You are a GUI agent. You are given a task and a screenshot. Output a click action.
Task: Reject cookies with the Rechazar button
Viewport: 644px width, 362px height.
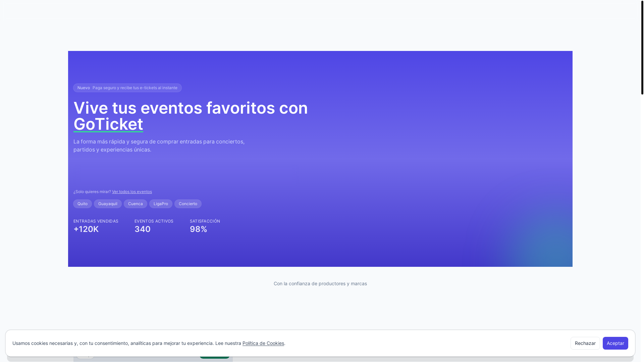[585, 343]
